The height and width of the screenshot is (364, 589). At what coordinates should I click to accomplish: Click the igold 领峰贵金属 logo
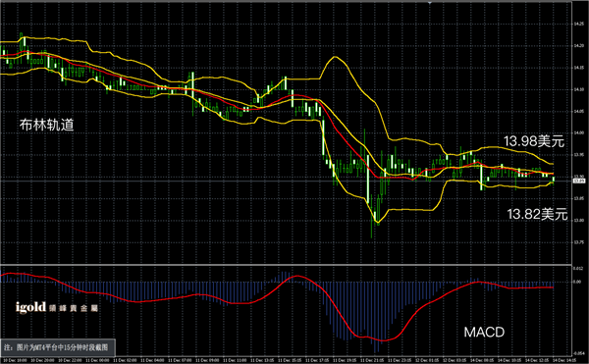pyautogui.click(x=57, y=307)
